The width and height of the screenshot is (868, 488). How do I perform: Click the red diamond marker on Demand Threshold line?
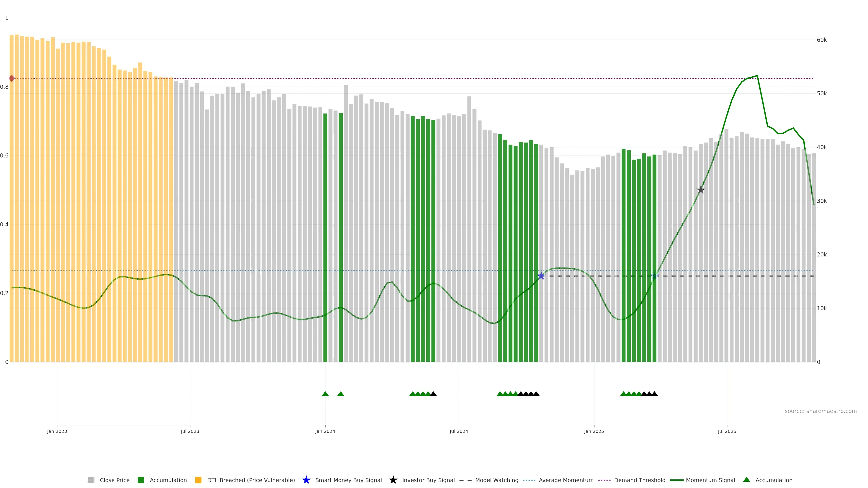(12, 78)
